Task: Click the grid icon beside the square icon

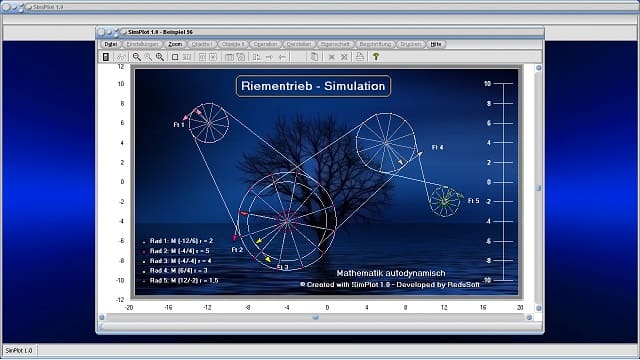Action: (187, 57)
